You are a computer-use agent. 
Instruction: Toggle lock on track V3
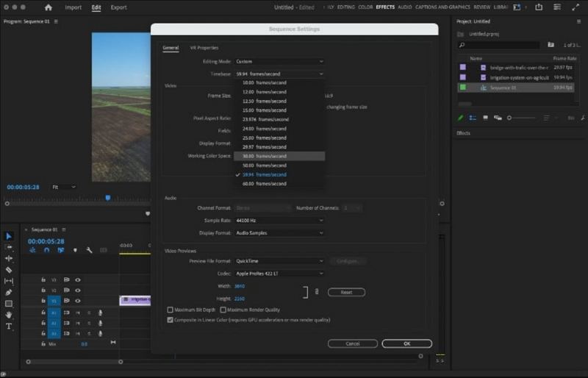43,279
